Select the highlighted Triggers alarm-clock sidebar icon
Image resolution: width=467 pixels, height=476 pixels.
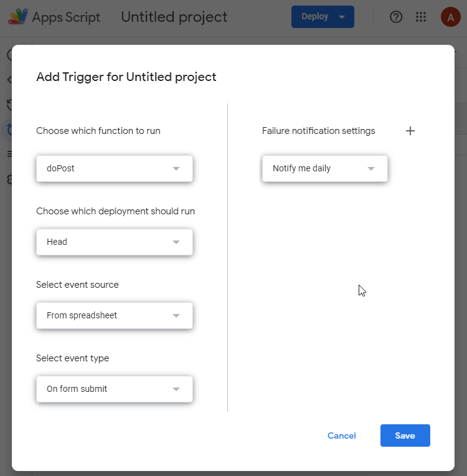[9, 130]
